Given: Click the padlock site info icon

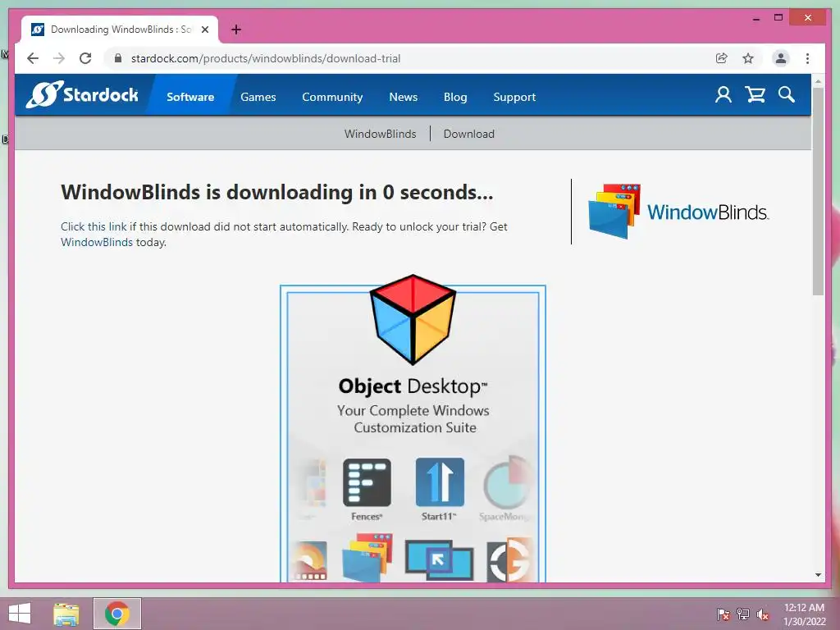Looking at the screenshot, I should click(x=118, y=58).
